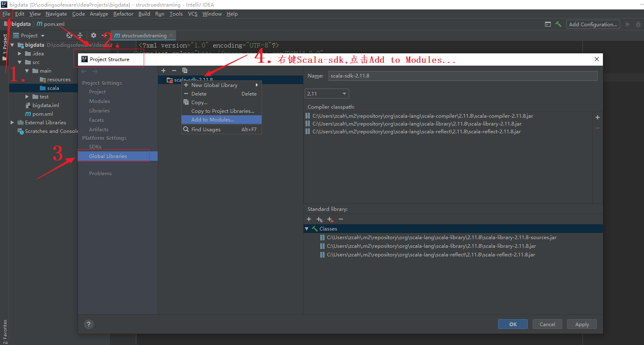Viewport: 644px width, 345px height.
Task: Remove selected library with minus icon
Action: point(174,71)
